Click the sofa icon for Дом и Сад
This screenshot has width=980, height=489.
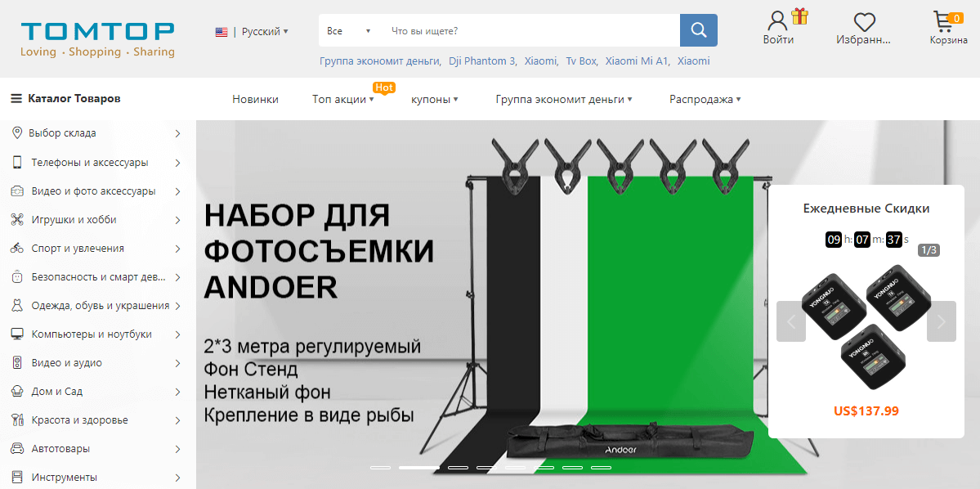[17, 392]
